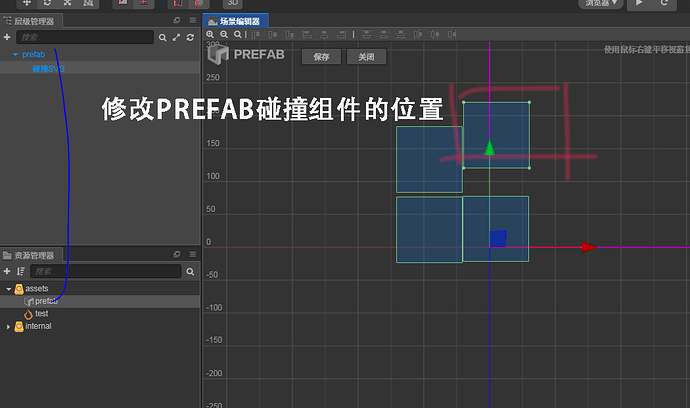Click the zoom out magnifier icon

click(224, 34)
